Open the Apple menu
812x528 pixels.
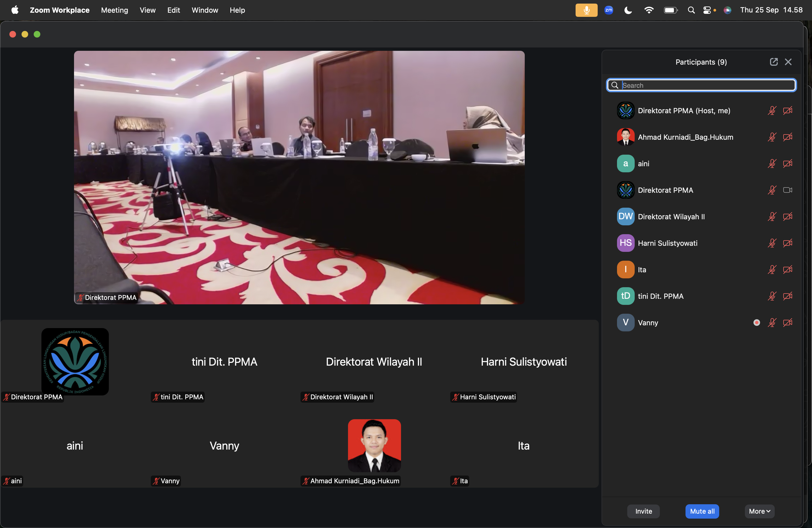(15, 10)
